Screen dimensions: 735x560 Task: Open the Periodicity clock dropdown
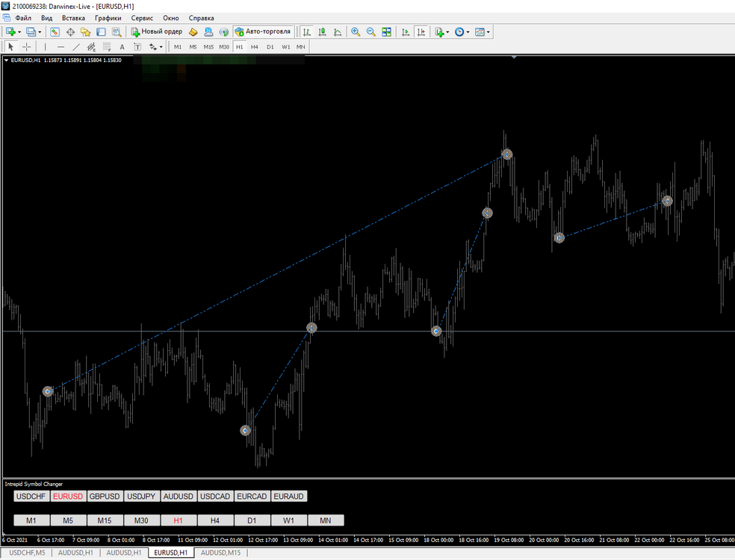(x=462, y=32)
